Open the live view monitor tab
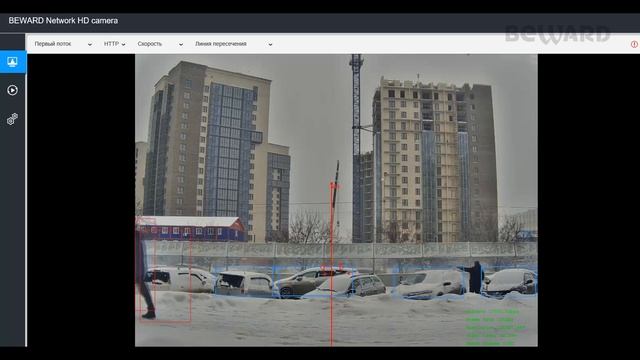Screen dimensions: 640x360 point(13,62)
